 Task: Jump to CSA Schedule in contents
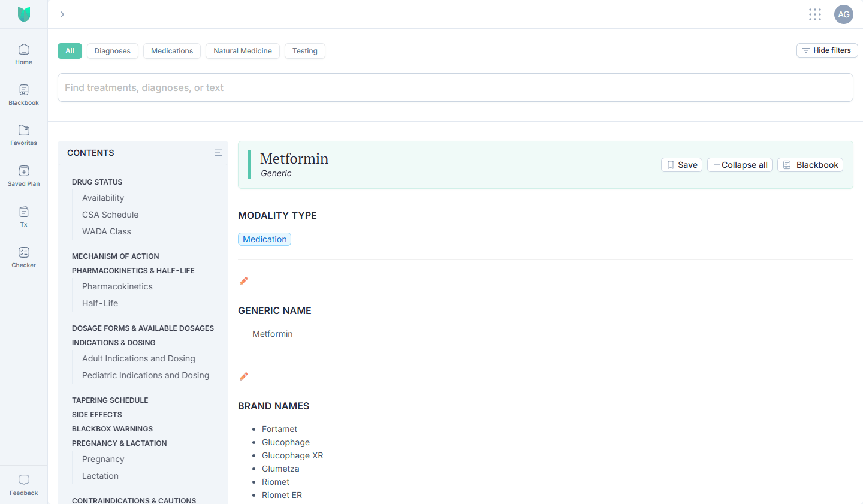[x=110, y=215]
